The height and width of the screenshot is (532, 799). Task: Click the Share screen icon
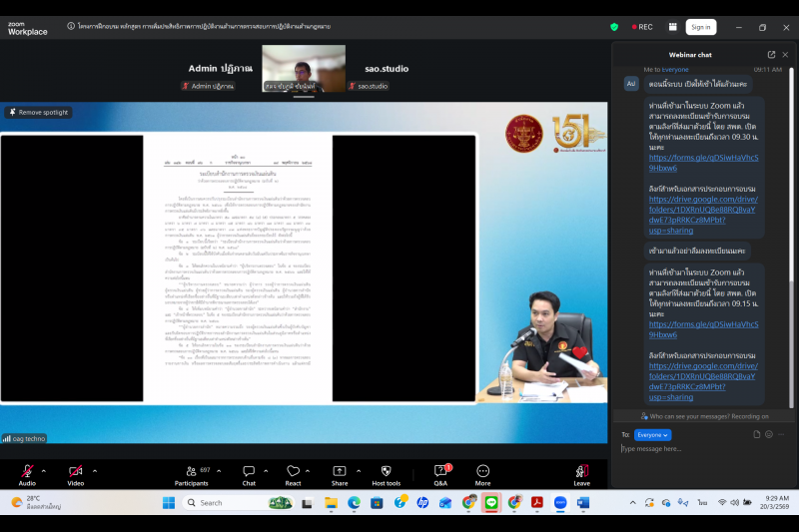340,471
